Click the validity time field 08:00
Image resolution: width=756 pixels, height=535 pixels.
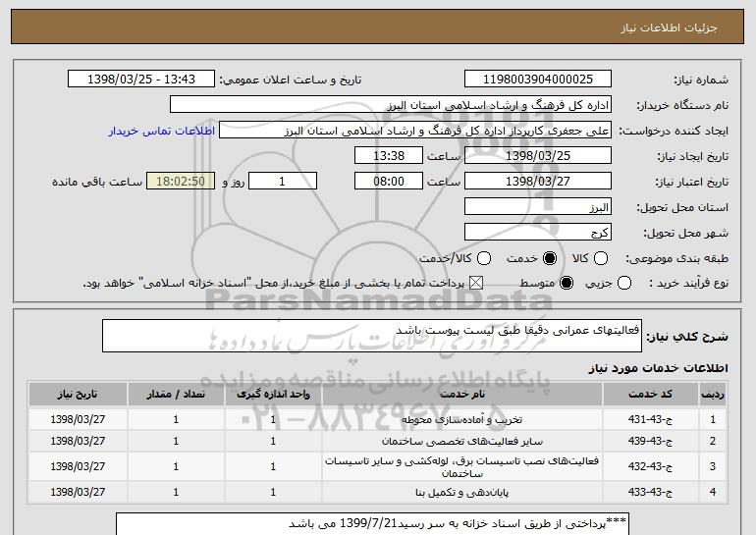(x=389, y=182)
